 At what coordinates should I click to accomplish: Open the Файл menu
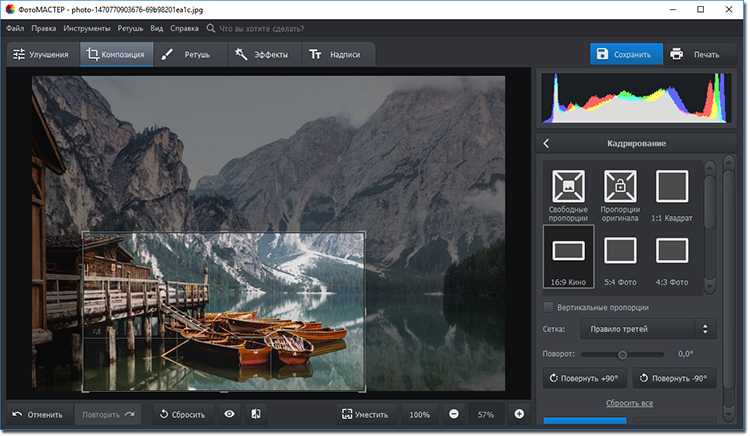[x=15, y=29]
